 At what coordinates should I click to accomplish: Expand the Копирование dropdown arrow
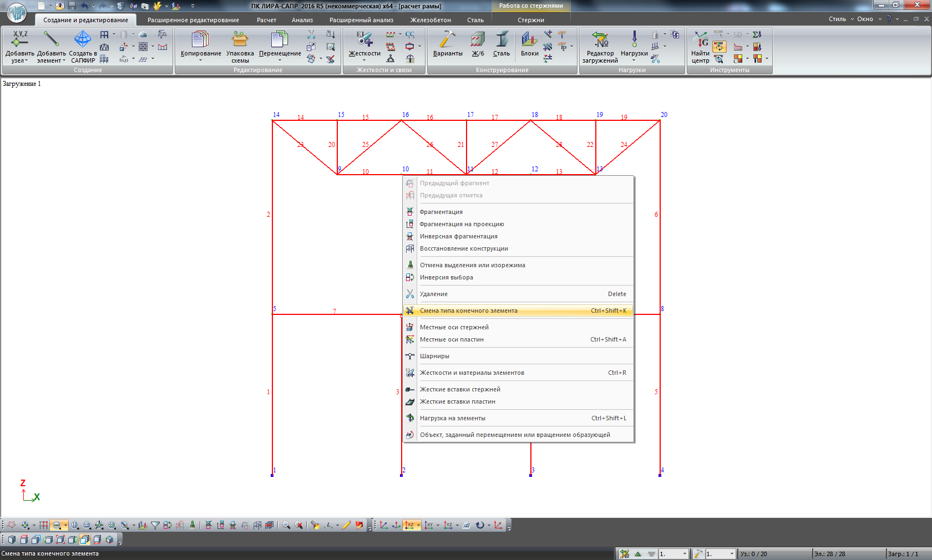[201, 60]
